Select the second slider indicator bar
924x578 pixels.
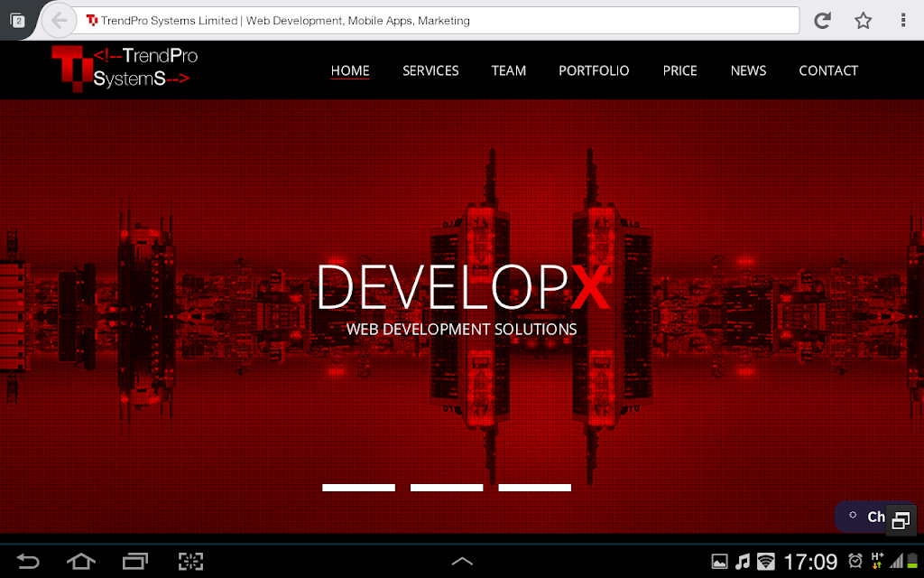click(x=447, y=488)
